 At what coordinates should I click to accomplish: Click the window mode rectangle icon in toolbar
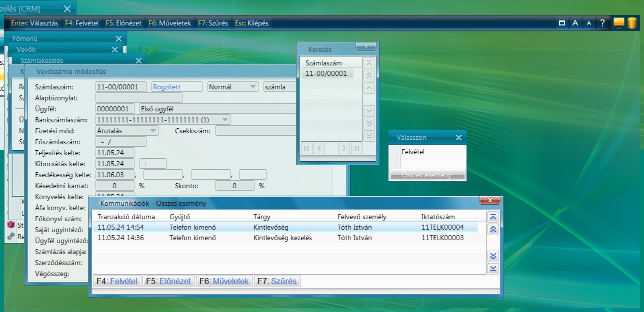click(562, 23)
